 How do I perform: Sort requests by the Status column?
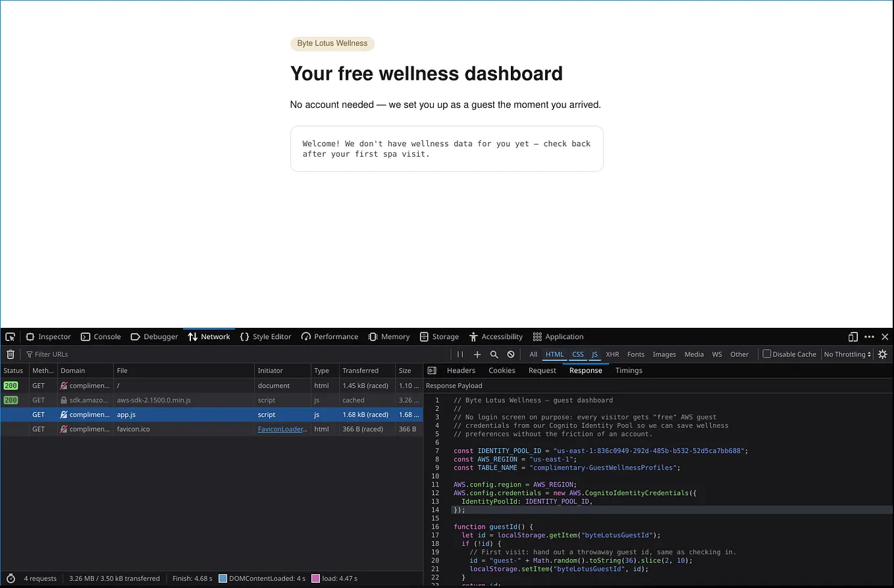click(14, 371)
